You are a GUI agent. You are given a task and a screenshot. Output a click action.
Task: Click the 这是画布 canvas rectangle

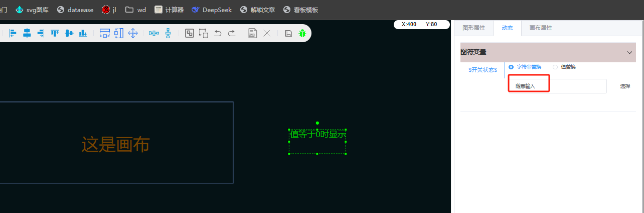[116, 143]
